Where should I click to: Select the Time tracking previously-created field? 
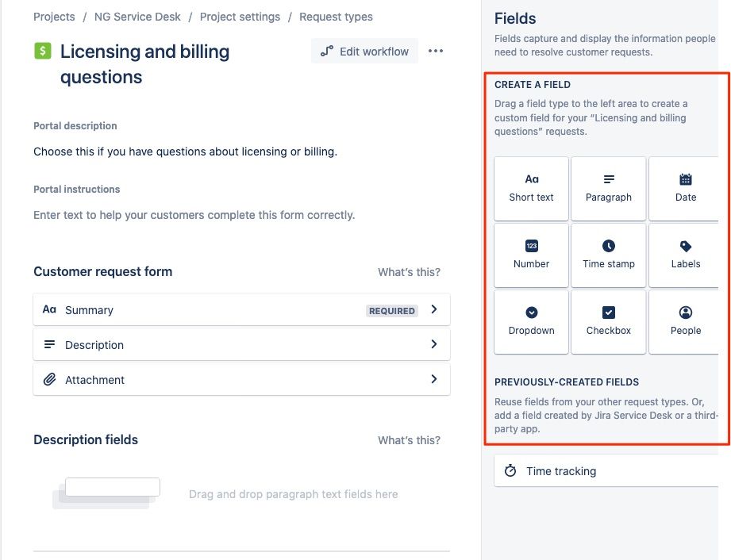coord(606,470)
